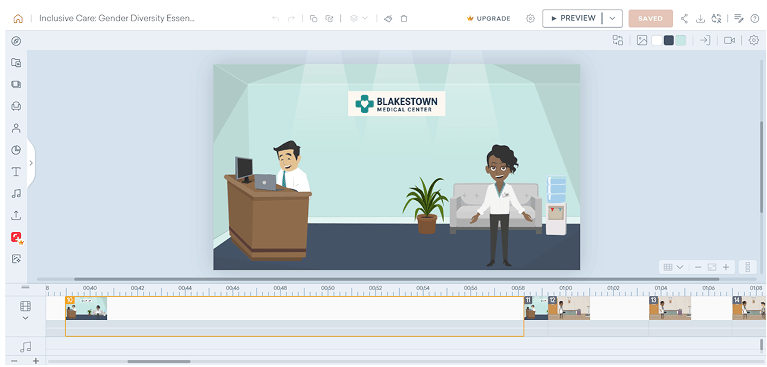
Task: Click the download icon
Action: coord(700,19)
